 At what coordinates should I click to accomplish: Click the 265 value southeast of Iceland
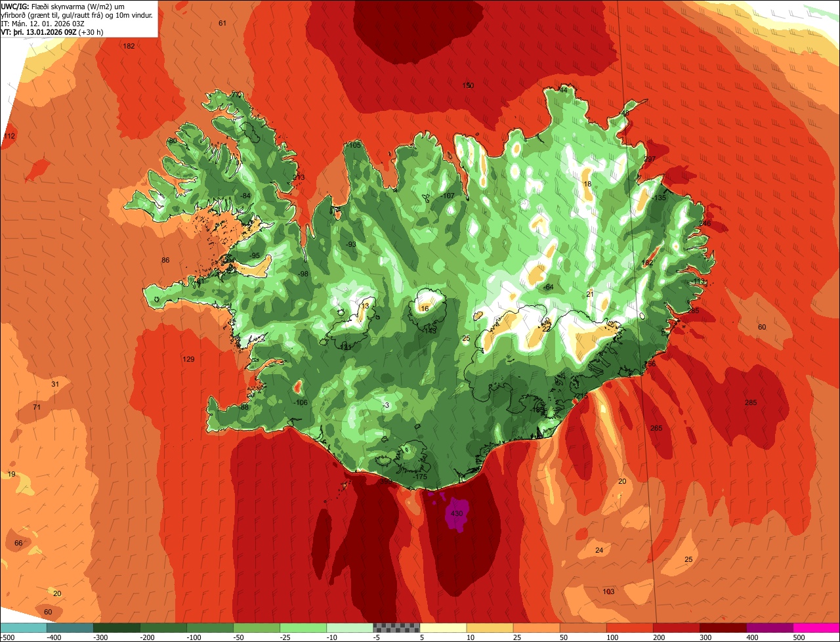pyautogui.click(x=656, y=428)
